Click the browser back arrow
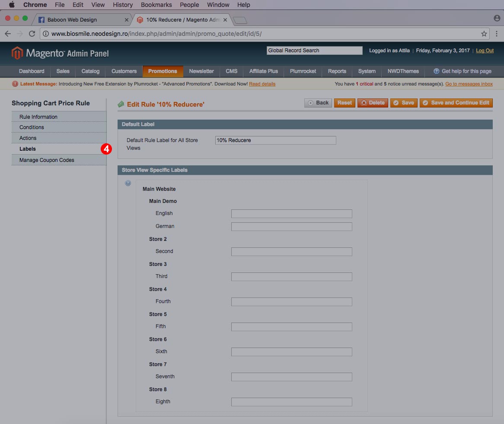This screenshot has height=424, width=504. tap(8, 34)
